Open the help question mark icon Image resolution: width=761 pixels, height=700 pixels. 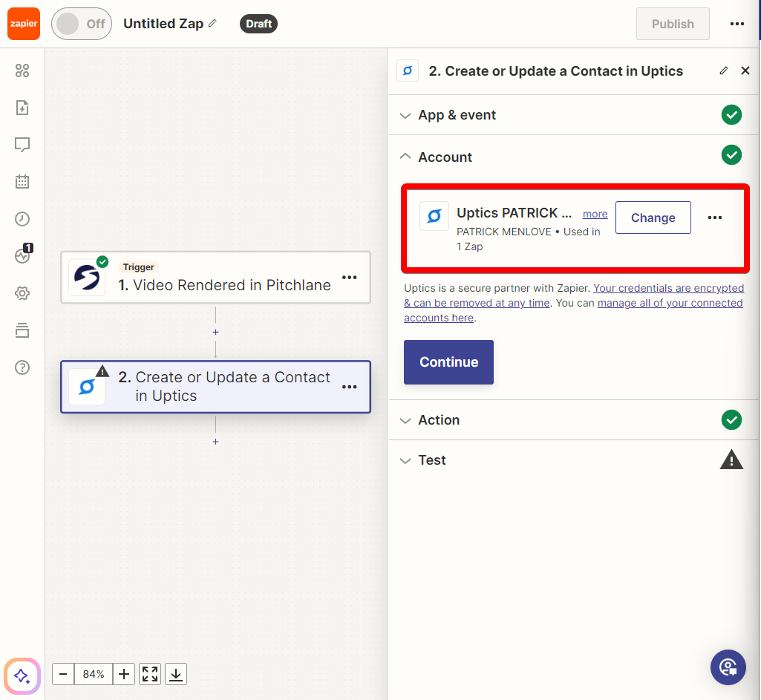point(22,367)
